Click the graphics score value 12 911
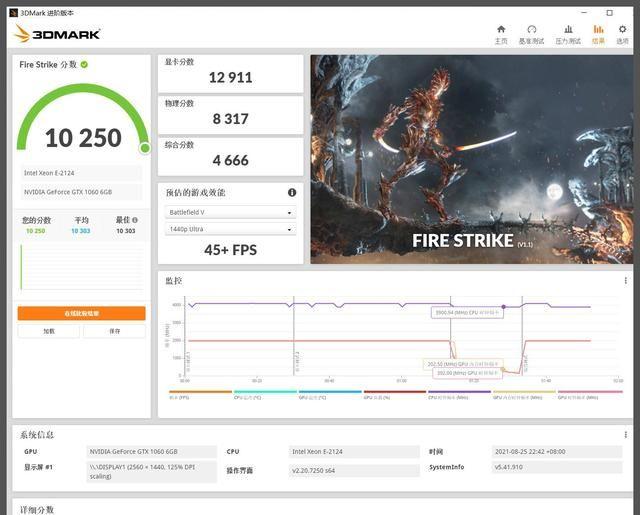The width and height of the screenshot is (640, 515). 230,78
